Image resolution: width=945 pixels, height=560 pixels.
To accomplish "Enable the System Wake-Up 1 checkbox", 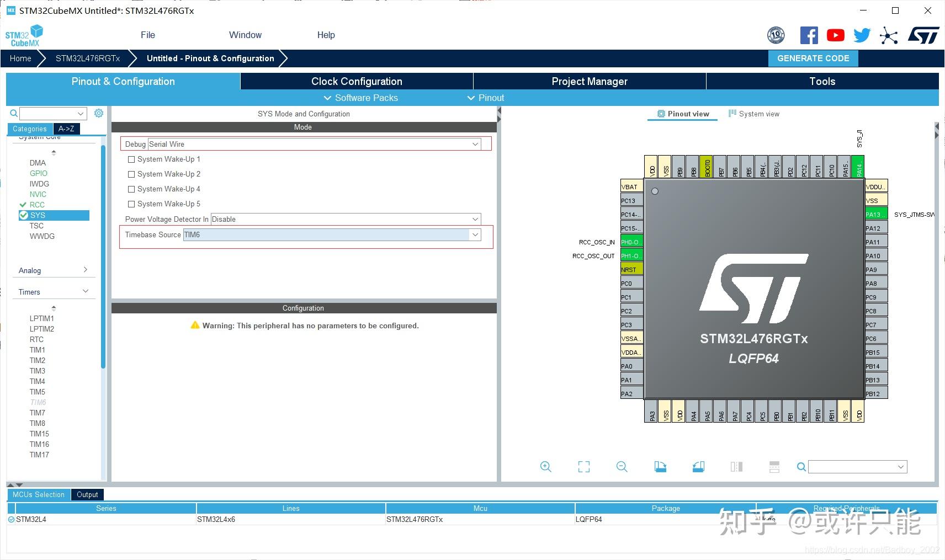I will 131,159.
